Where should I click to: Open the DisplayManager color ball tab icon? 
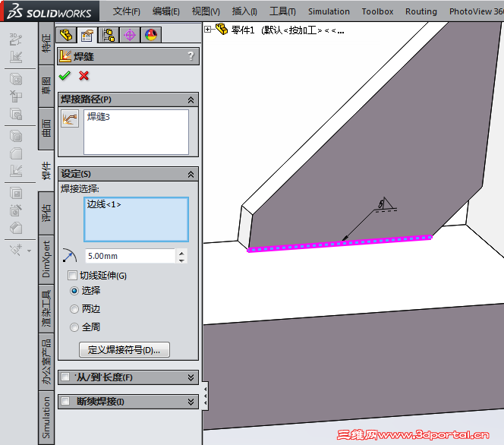pyautogui.click(x=151, y=35)
